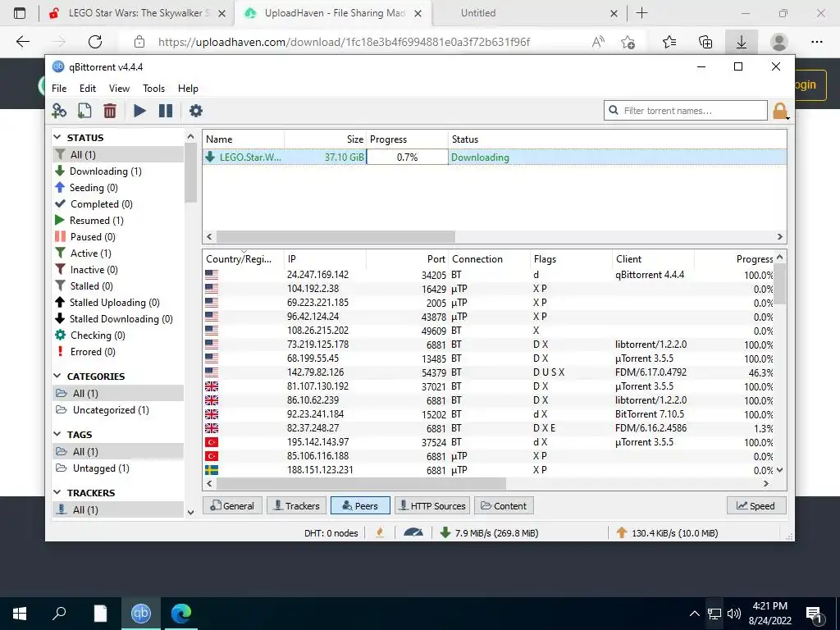This screenshot has height=630, width=840.
Task: Click the Add torrent file toolbar icon
Action: [x=84, y=111]
